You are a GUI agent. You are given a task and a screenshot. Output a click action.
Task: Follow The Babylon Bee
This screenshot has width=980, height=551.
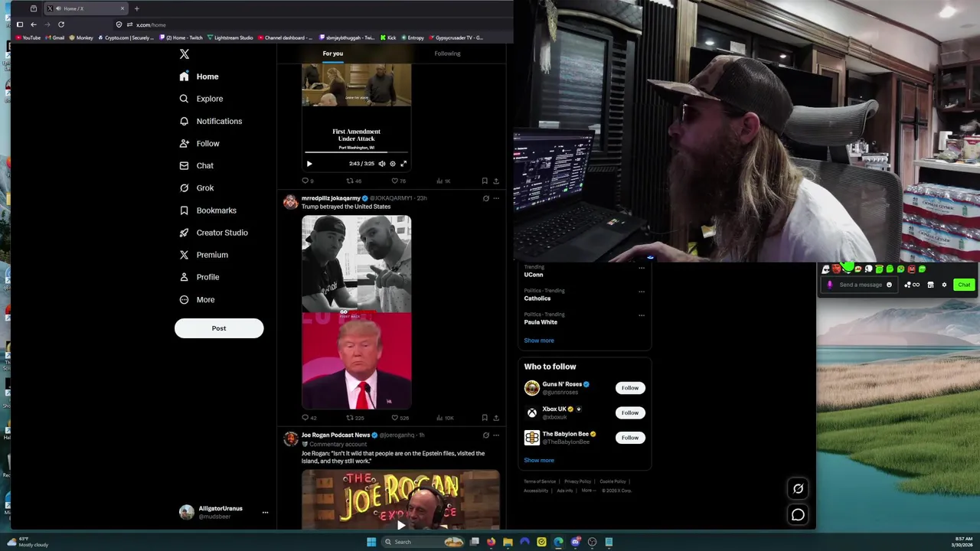click(x=630, y=438)
